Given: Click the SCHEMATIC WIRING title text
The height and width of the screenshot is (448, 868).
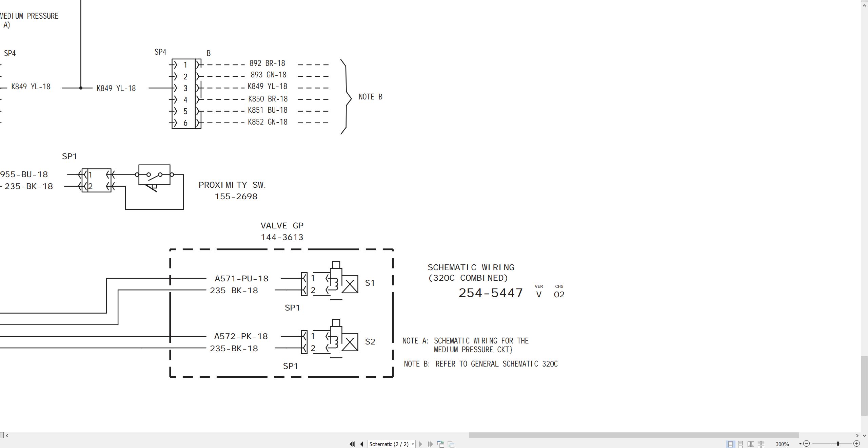Looking at the screenshot, I should pyautogui.click(x=471, y=267).
